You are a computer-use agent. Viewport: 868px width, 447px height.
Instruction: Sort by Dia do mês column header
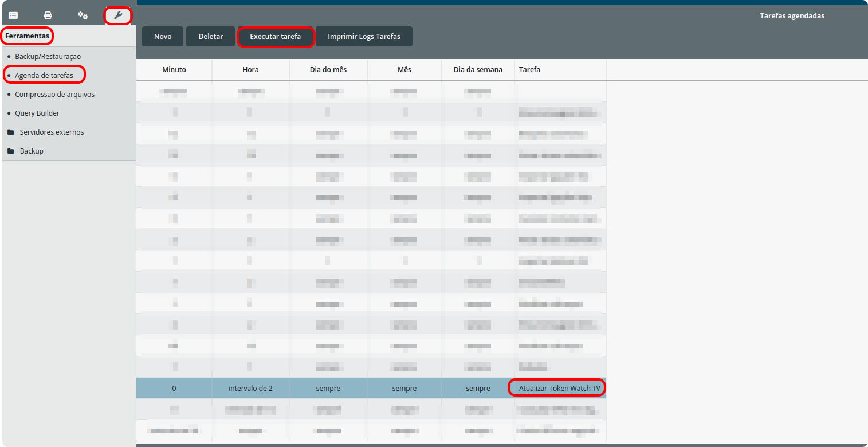pyautogui.click(x=328, y=70)
